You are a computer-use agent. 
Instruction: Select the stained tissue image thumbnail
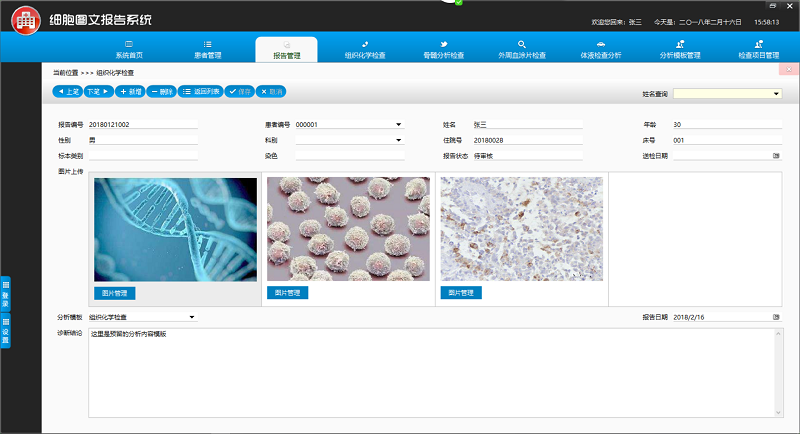[x=522, y=229]
